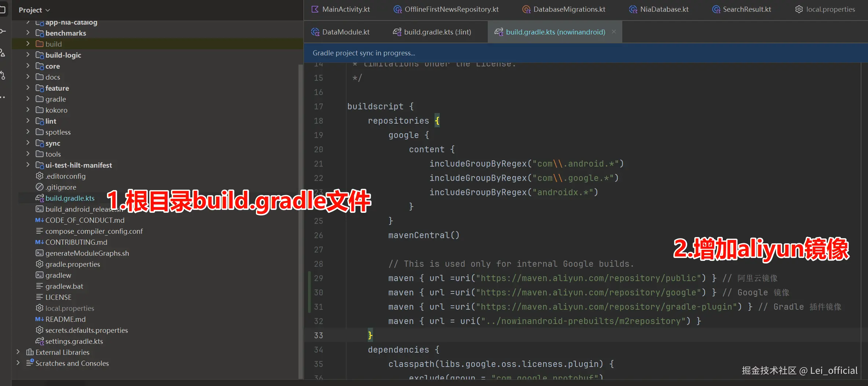This screenshot has width=868, height=386.
Task: Click line number 17 in the gutter
Action: [x=318, y=106]
